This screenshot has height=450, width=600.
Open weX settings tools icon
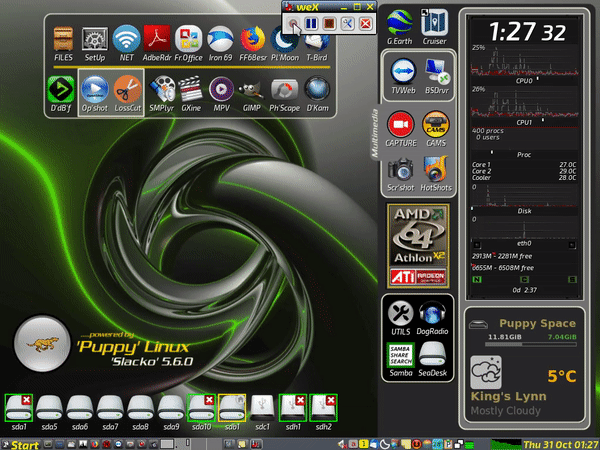(347, 24)
